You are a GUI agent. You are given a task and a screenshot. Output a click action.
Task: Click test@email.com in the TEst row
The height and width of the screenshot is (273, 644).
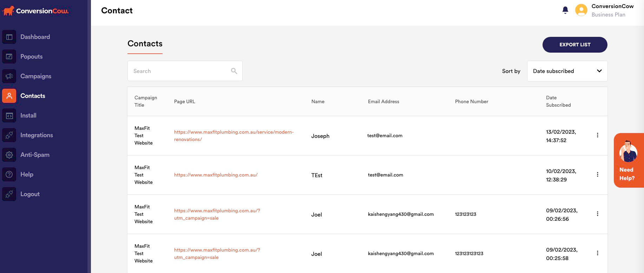tap(386, 175)
